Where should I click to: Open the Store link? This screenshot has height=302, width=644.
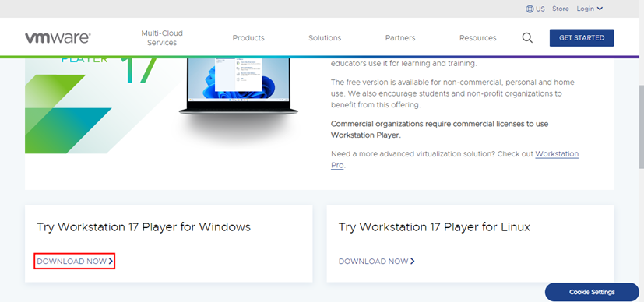click(x=560, y=9)
